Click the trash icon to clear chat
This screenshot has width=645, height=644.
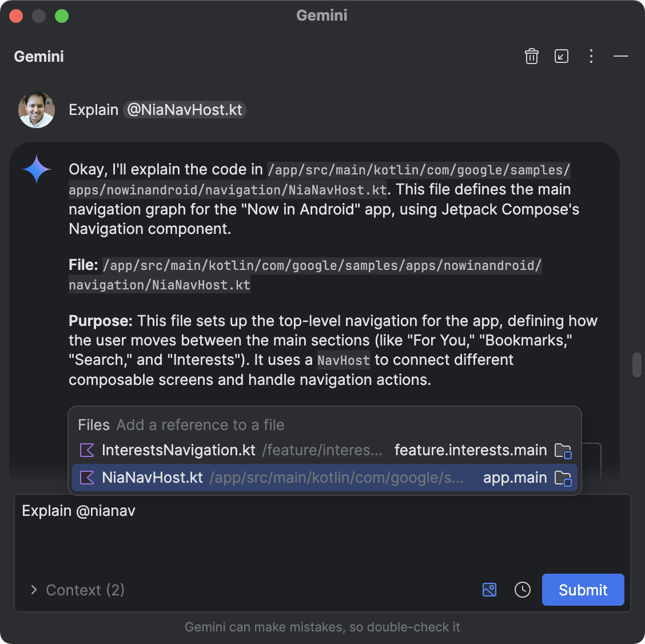(x=532, y=56)
